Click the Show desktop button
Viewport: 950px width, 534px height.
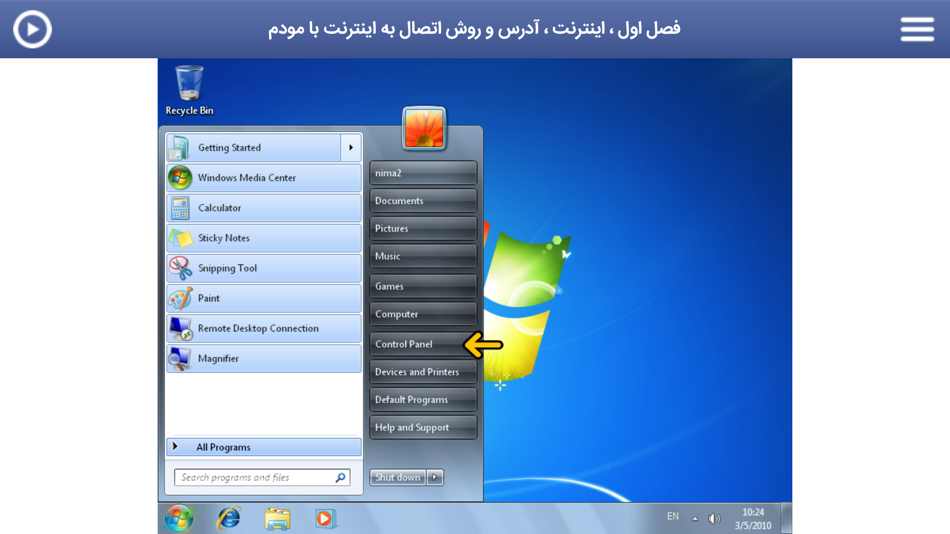[x=786, y=519]
